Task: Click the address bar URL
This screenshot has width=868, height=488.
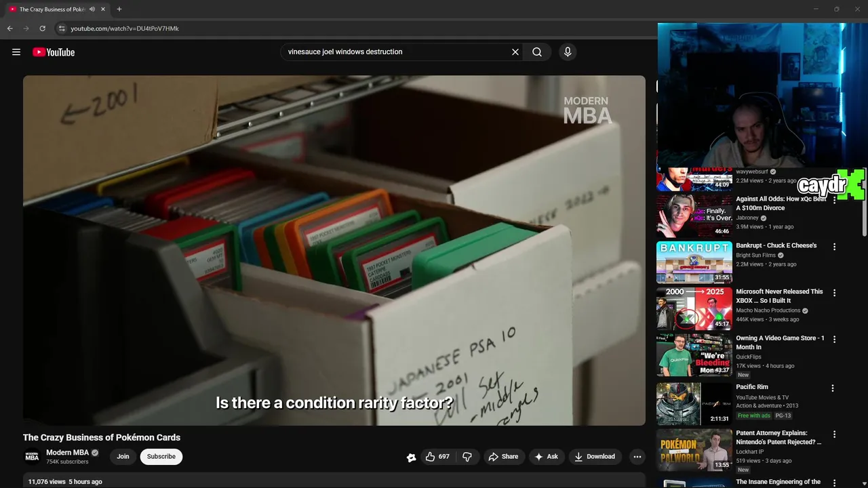Action: [125, 28]
